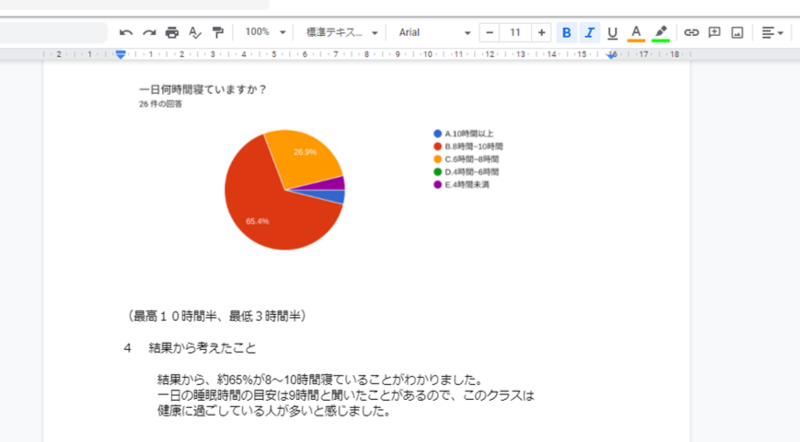This screenshot has height=442, width=800.
Task: Click the font size field showing 11
Action: tap(515, 33)
